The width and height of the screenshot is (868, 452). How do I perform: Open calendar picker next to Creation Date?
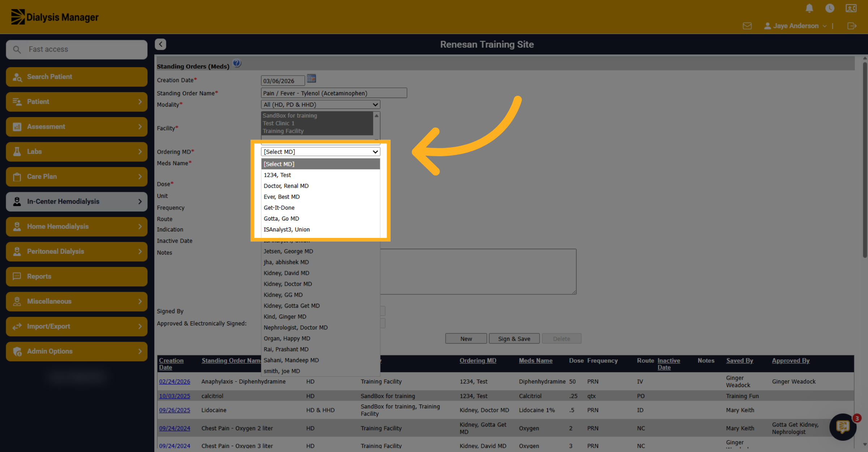point(311,78)
